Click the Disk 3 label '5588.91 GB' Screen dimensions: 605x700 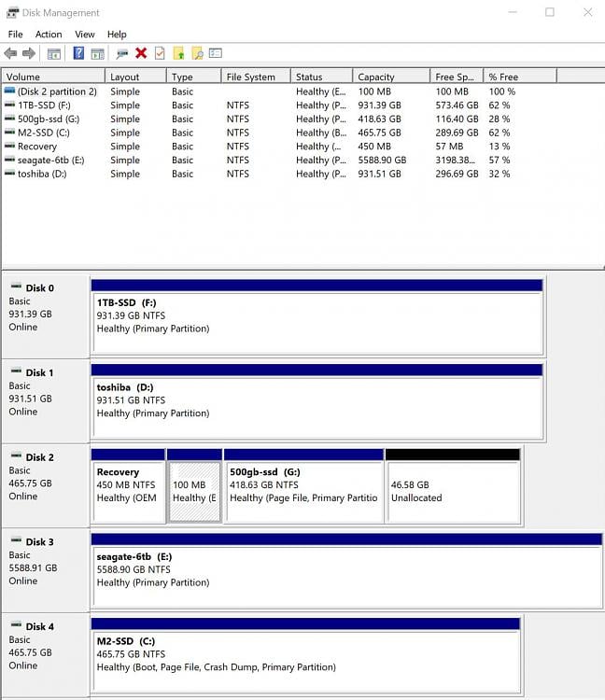pyautogui.click(x=33, y=567)
